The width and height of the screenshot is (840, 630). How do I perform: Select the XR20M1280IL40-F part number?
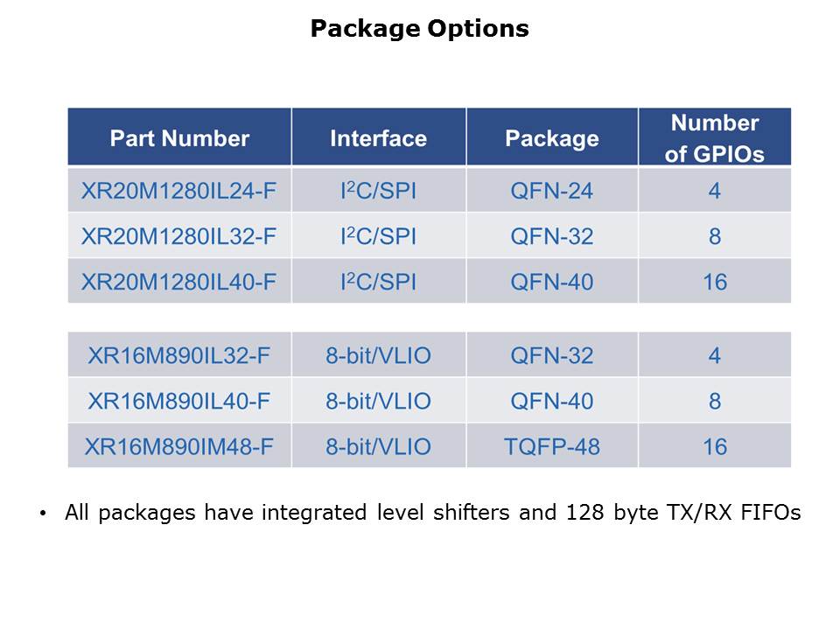pos(179,282)
